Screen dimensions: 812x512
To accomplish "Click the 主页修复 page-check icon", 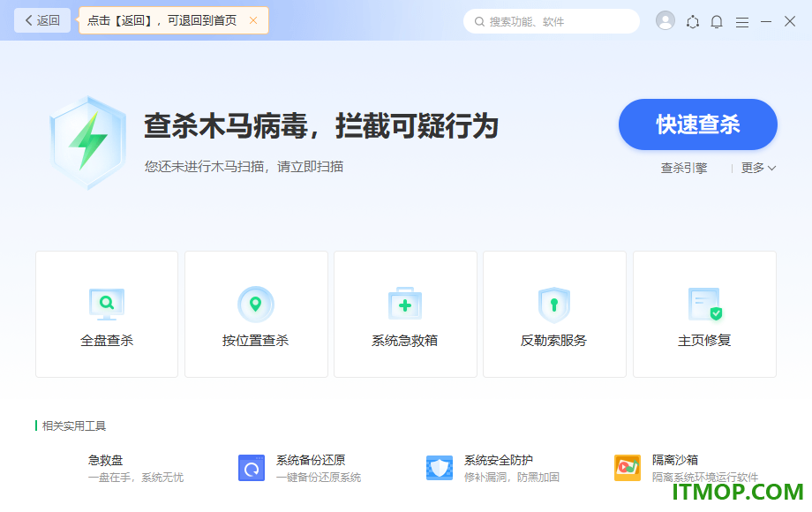I will (705, 305).
